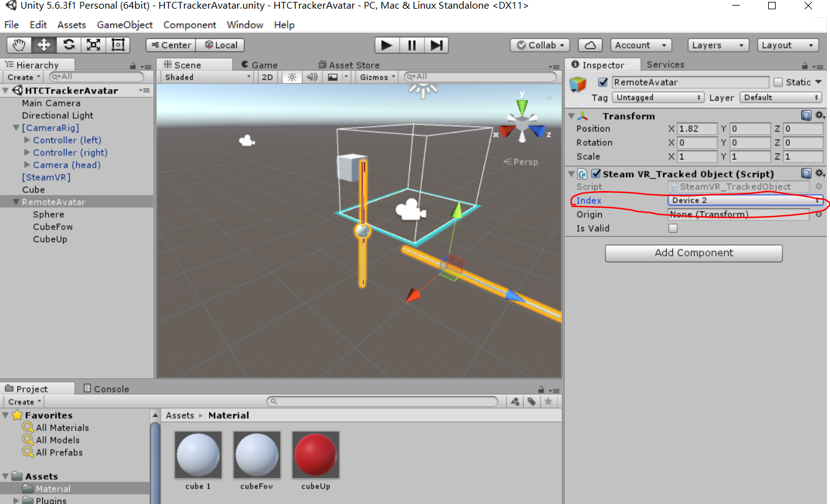The width and height of the screenshot is (830, 504).
Task: Open the Layer Default dropdown
Action: [x=782, y=98]
